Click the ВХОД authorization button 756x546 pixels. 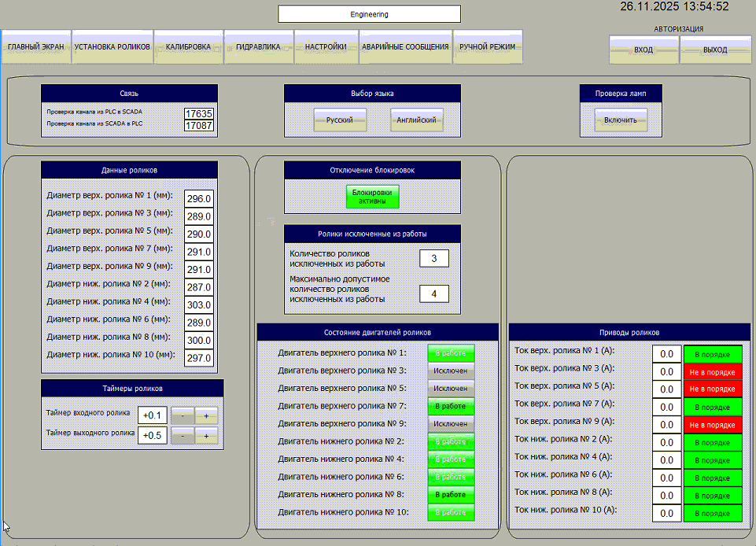click(644, 50)
